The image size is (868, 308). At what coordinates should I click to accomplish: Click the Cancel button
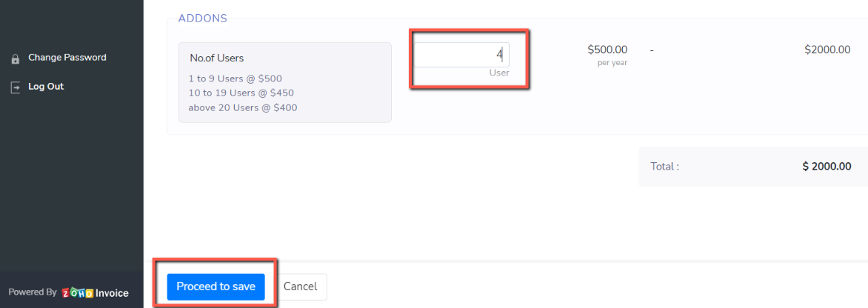[300, 287]
